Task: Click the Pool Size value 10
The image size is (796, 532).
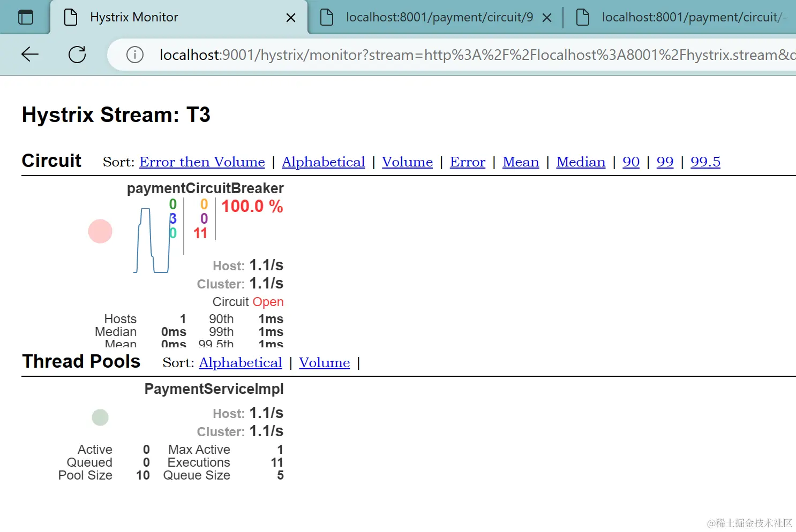Action: point(143,475)
